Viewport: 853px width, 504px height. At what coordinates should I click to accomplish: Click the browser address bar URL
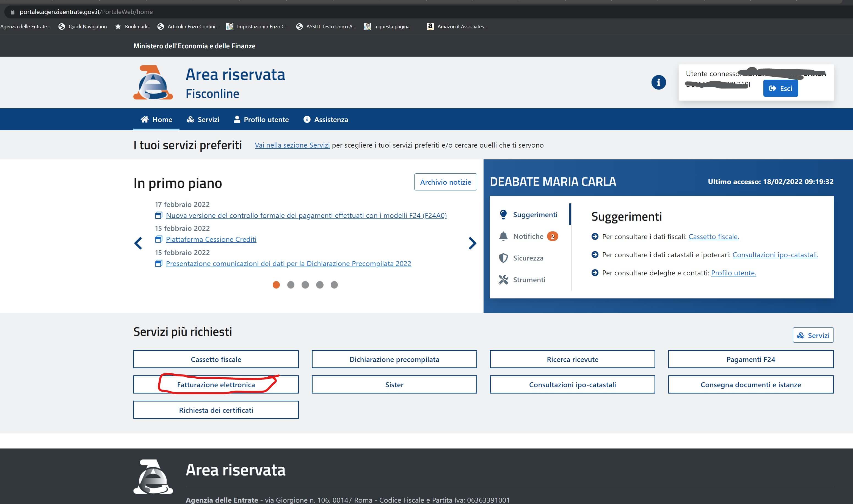point(86,12)
